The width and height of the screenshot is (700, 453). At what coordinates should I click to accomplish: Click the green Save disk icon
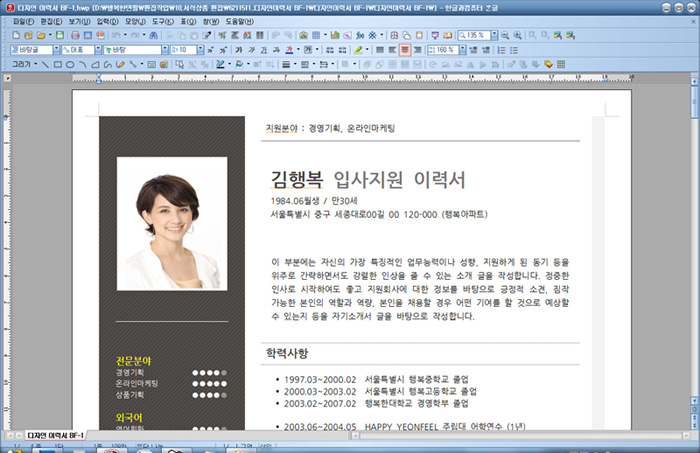click(x=60, y=35)
